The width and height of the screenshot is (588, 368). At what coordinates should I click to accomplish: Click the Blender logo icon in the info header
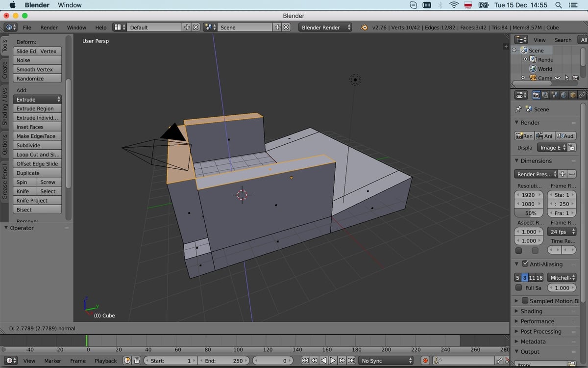(x=365, y=27)
